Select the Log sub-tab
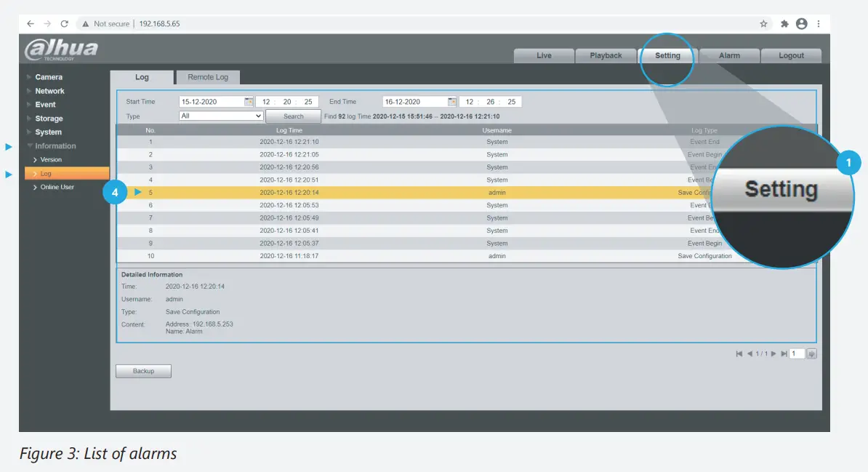 [x=142, y=78]
